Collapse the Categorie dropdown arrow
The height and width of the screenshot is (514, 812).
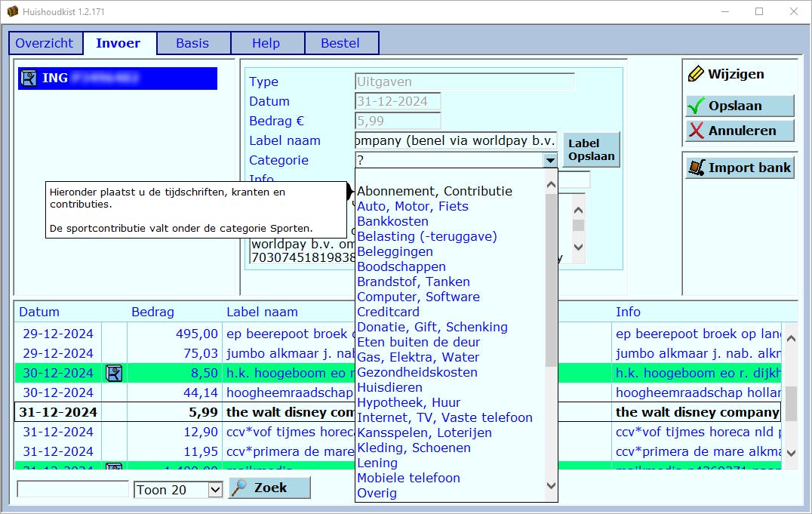point(550,160)
